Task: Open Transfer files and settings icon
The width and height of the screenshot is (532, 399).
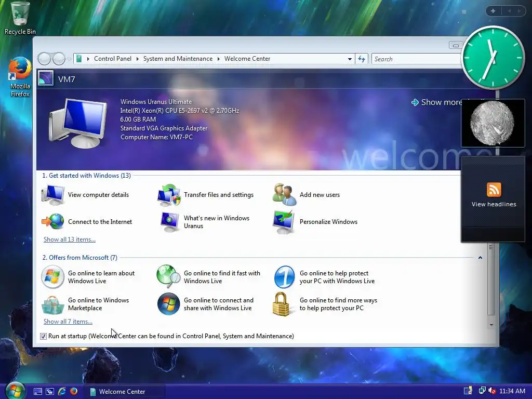Action: pos(169,195)
